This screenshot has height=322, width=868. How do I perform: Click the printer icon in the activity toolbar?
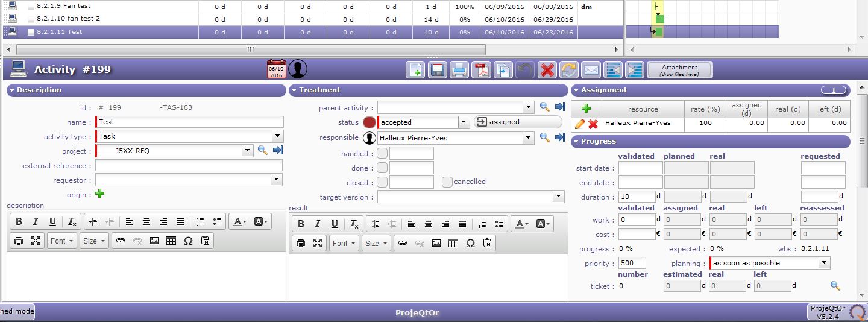coord(459,70)
